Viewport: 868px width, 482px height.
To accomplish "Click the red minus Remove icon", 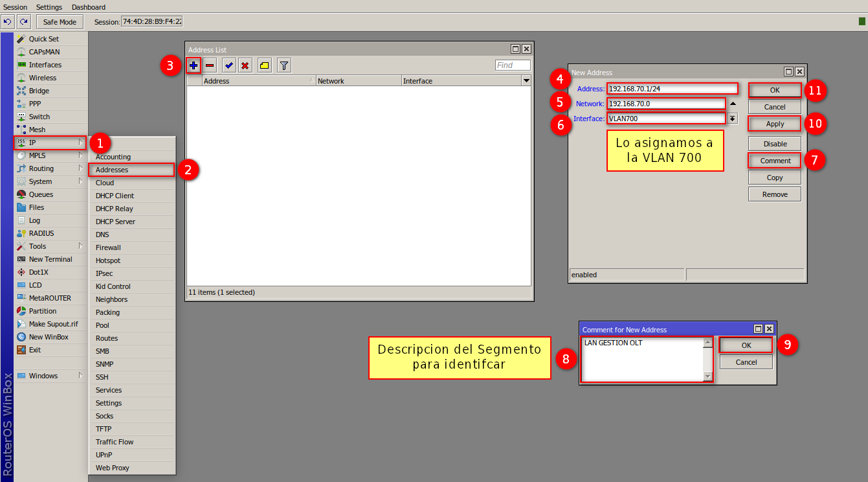I will [210, 65].
